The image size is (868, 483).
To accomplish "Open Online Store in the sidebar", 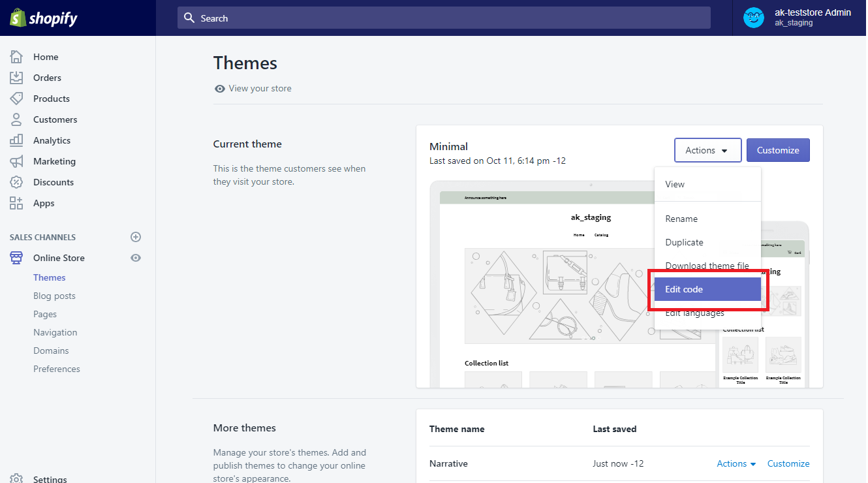I will coord(59,258).
